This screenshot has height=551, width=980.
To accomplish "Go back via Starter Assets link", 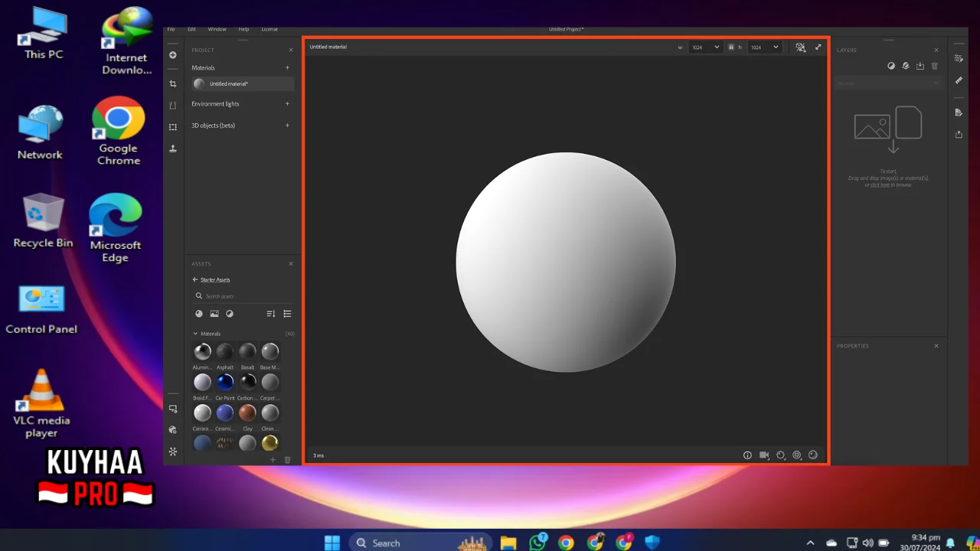I will pos(215,280).
